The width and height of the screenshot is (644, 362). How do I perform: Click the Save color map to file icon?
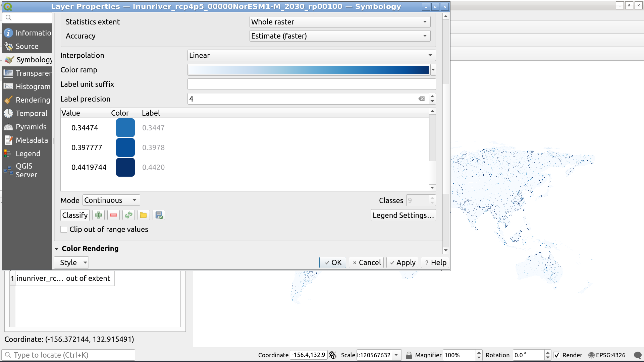coord(158,215)
